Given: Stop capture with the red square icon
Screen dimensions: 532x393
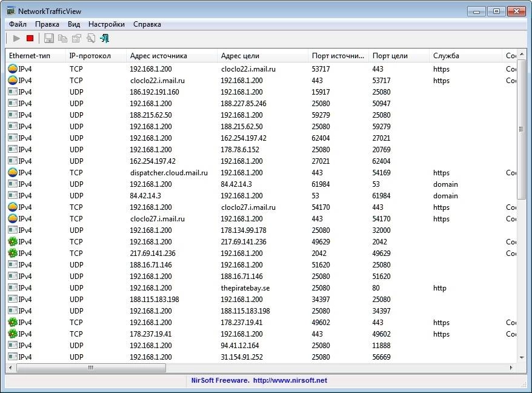Looking at the screenshot, I should pos(30,38).
